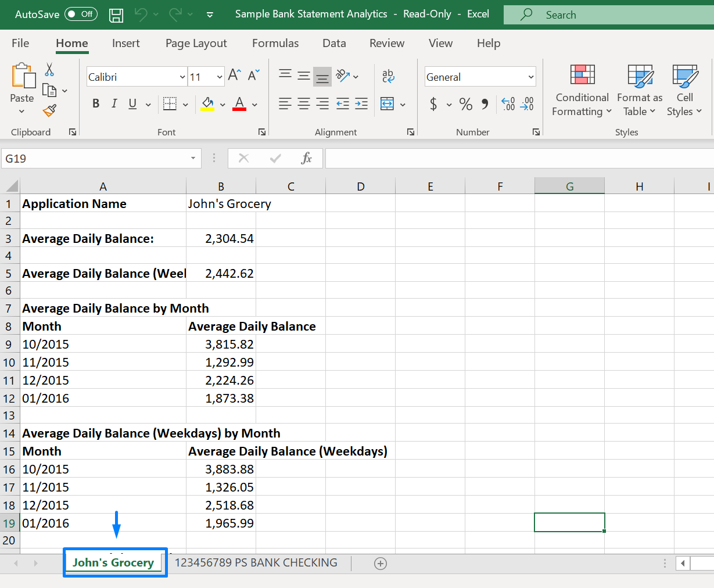Click Percent Style icon
This screenshot has width=714, height=588.
(466, 104)
